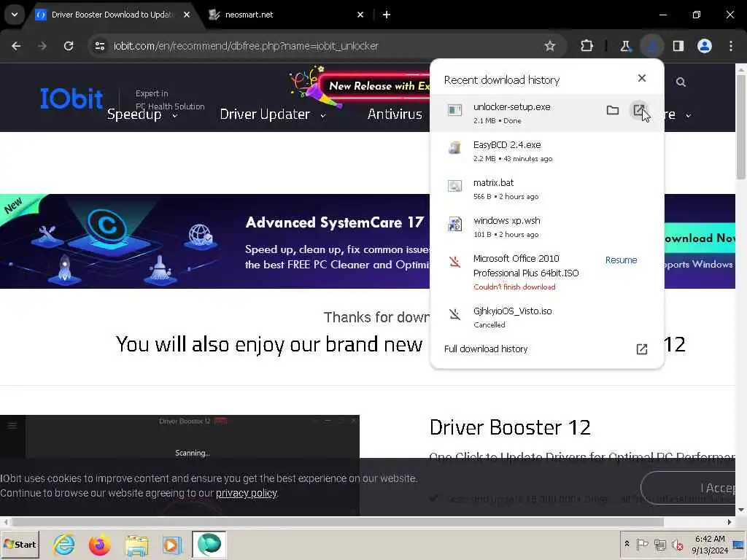
Task: Click the Advanced SystemCare 17 banner title
Action: click(334, 222)
